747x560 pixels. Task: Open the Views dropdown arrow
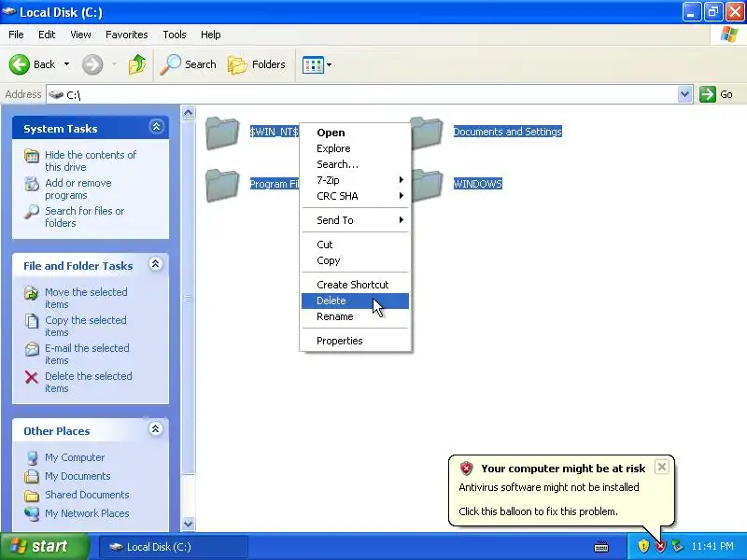(330, 64)
